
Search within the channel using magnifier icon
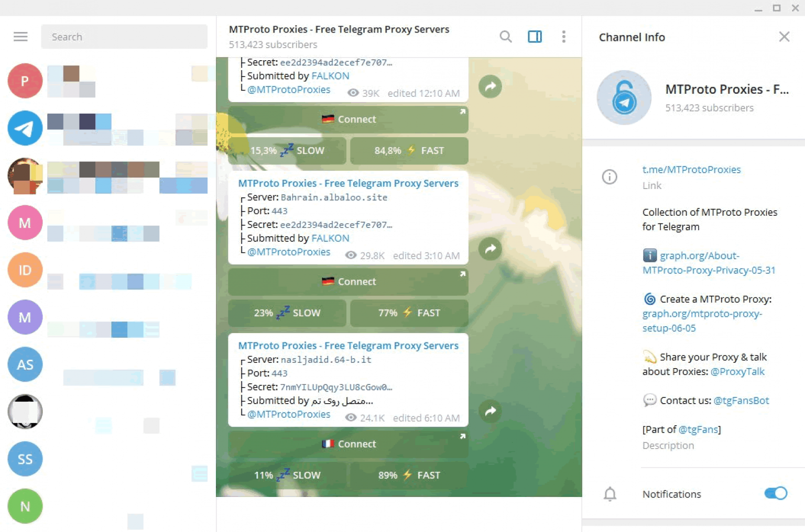(506, 37)
